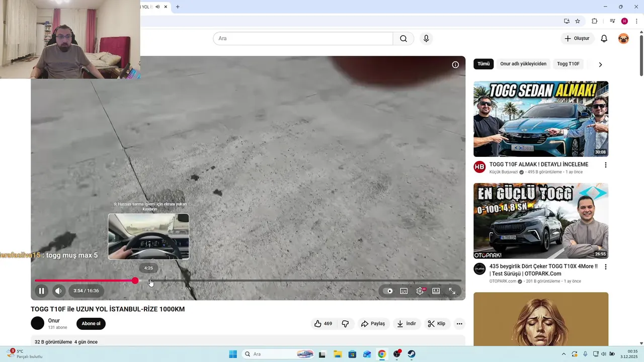Viewport: 644px width, 362px height.
Task: Click the magnifier search button
Action: click(x=404, y=39)
